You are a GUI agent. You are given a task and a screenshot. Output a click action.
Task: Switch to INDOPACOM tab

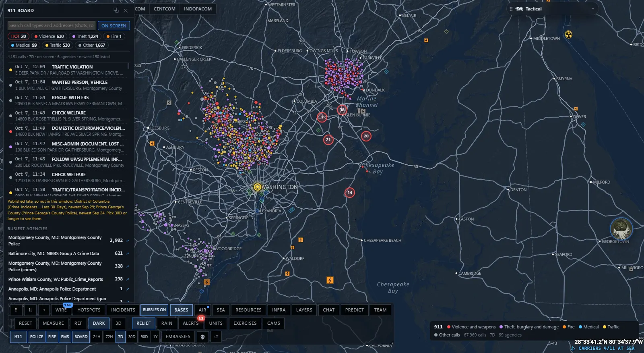click(198, 9)
